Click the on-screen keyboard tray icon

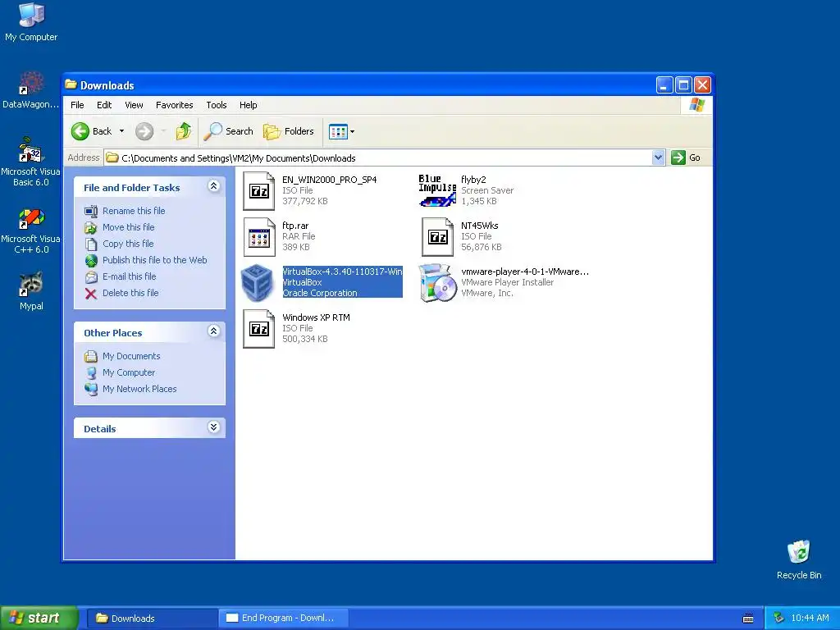pyautogui.click(x=748, y=619)
